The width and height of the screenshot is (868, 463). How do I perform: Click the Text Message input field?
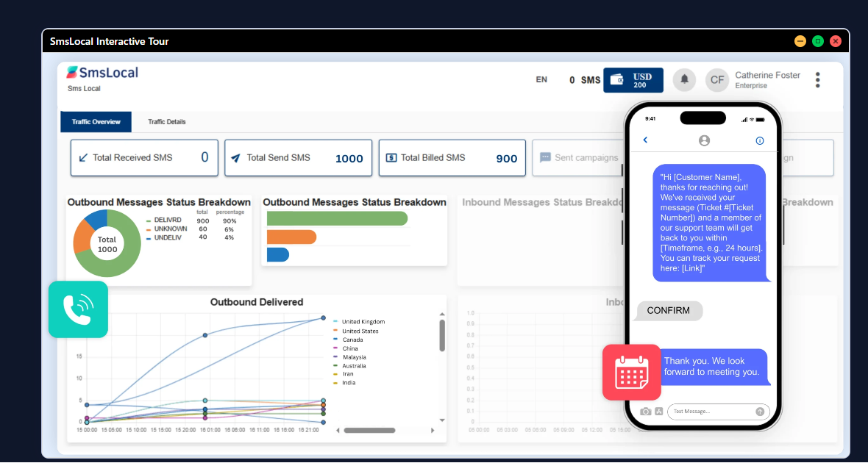711,412
